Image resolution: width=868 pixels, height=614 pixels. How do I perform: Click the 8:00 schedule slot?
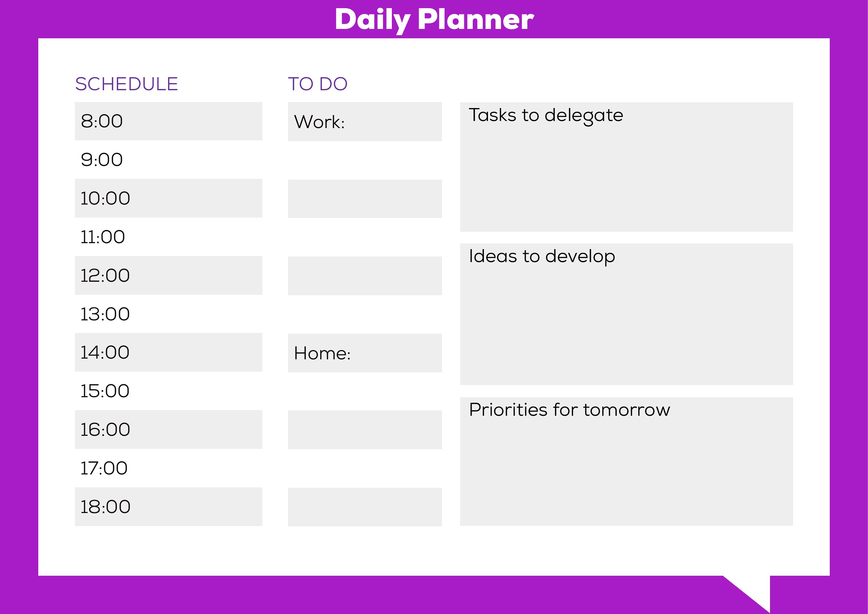tap(168, 121)
